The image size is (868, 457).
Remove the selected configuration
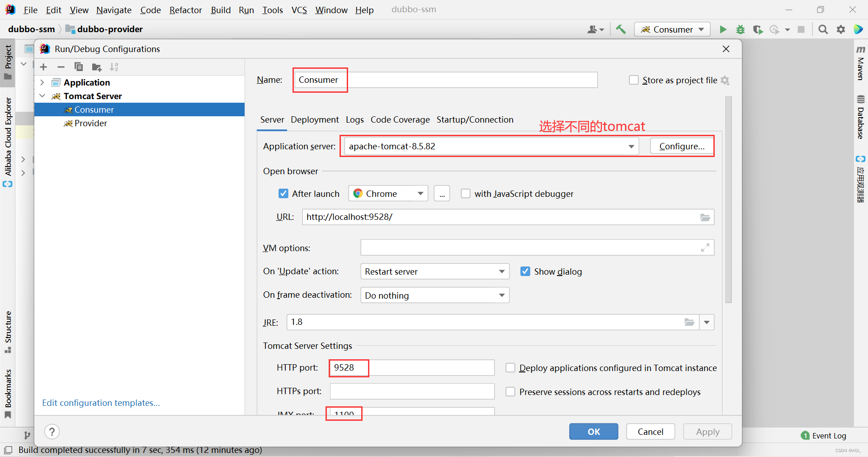[61, 67]
